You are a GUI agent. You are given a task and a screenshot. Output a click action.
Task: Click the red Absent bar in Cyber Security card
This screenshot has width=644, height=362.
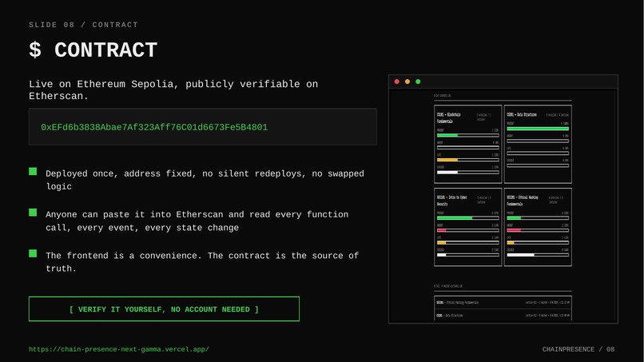[467, 230]
